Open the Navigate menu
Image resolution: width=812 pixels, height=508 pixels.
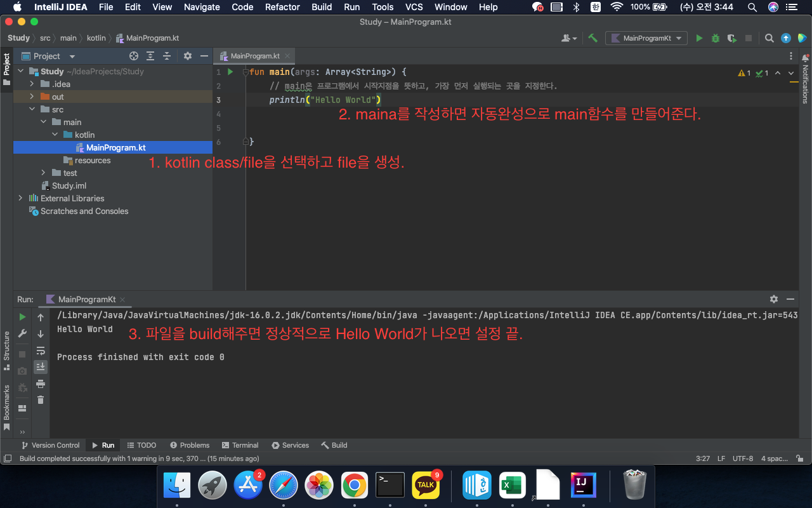click(x=202, y=7)
